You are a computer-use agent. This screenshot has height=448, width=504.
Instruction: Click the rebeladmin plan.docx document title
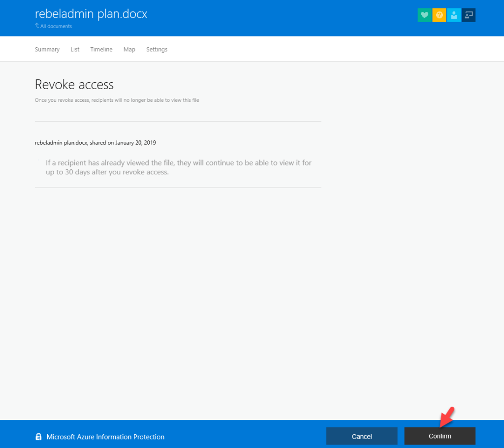(91, 13)
